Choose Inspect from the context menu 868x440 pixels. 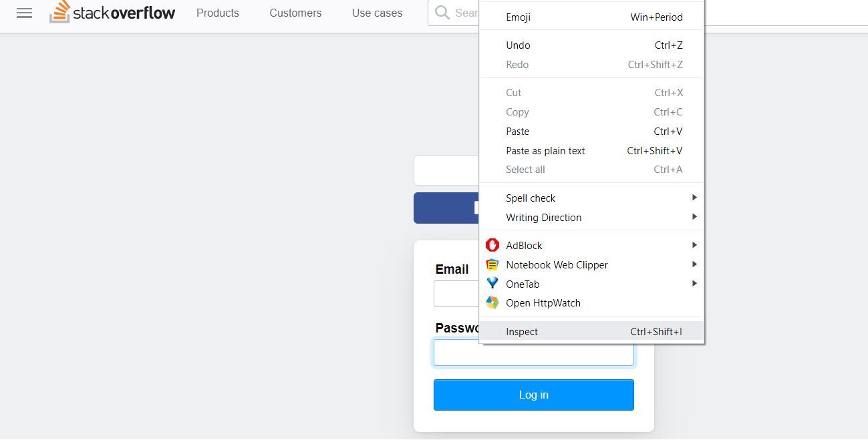(522, 332)
